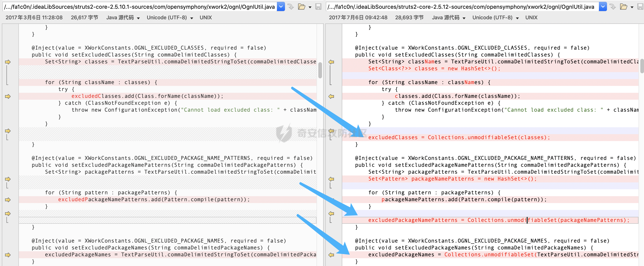
Task: Expand path history for the 2.5.12 file
Action: click(603, 7)
